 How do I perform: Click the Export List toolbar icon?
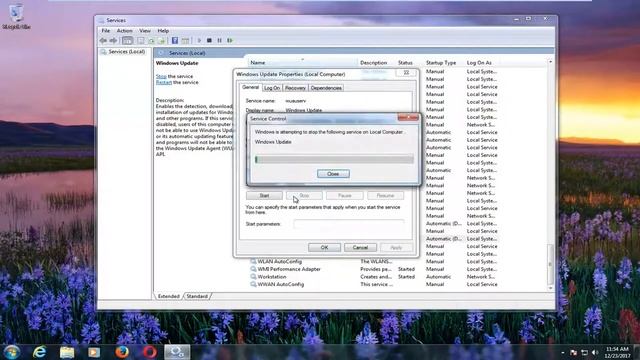(162, 40)
